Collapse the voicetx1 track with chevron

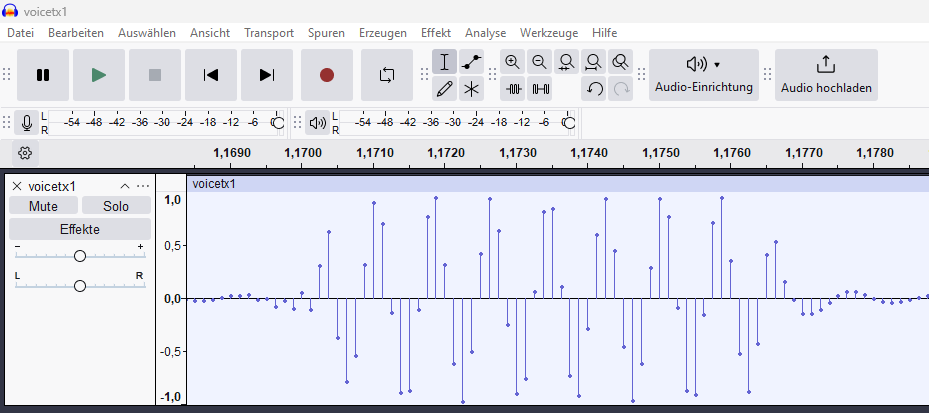coord(125,186)
